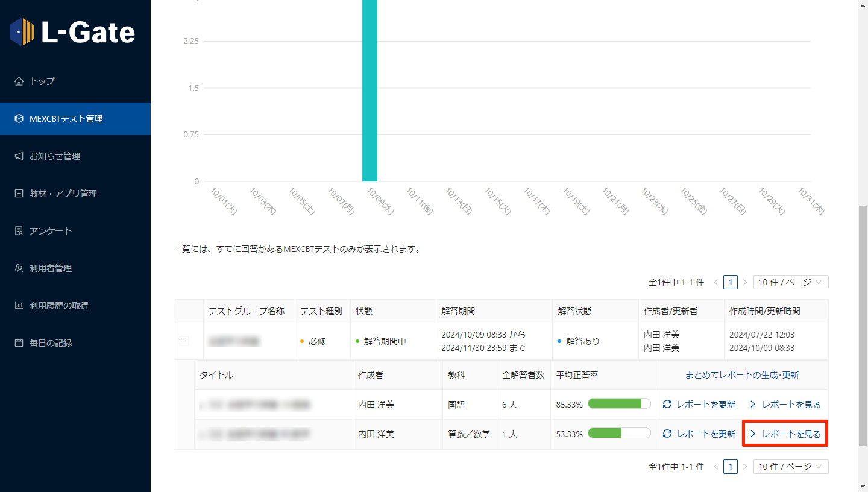Click the home icon beside トップ
Viewport: 868px width, 492px height.
click(x=19, y=81)
